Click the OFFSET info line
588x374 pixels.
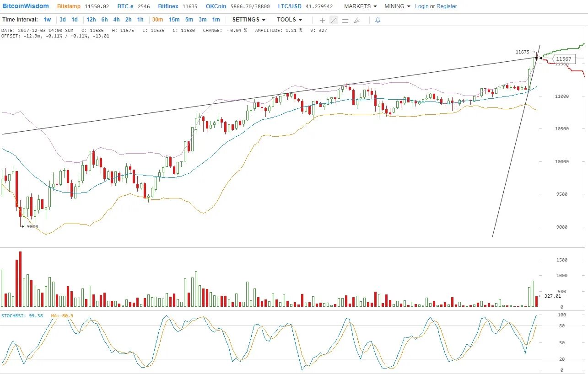point(55,36)
